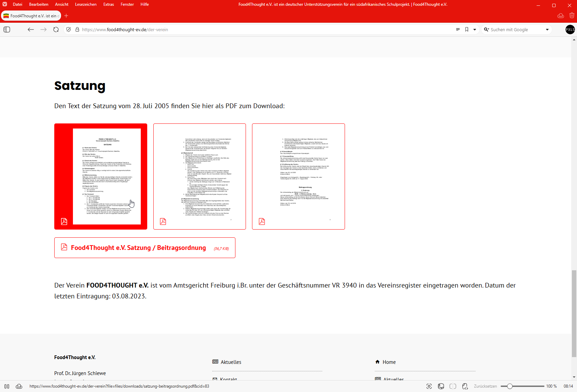The image size is (577, 392).
Task: Open a new tab
Action: coord(66,16)
